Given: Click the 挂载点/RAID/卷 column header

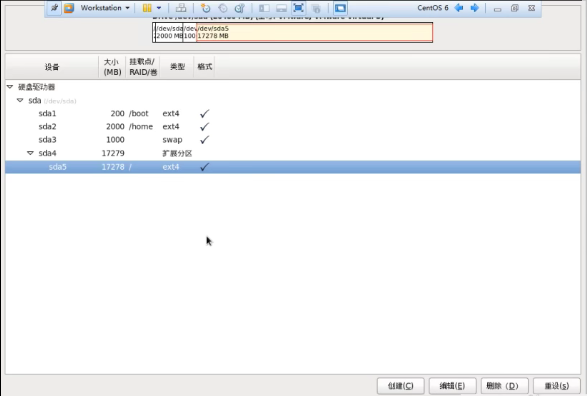Looking at the screenshot, I should click(143, 67).
